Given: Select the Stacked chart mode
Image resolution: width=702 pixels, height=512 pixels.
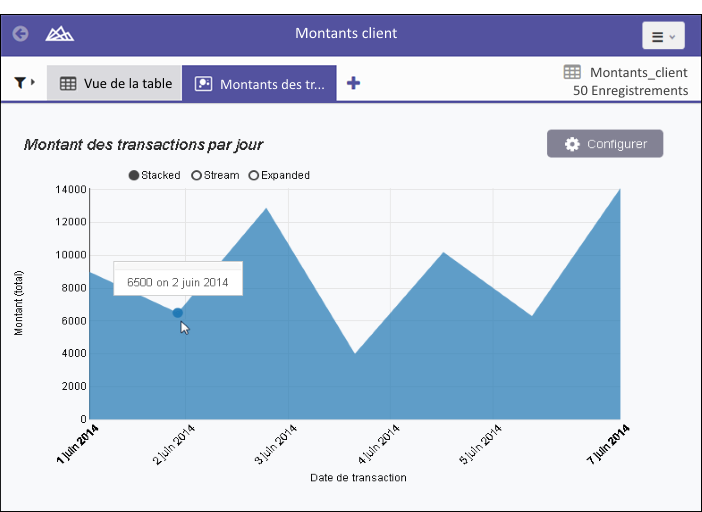Looking at the screenshot, I should (x=135, y=175).
